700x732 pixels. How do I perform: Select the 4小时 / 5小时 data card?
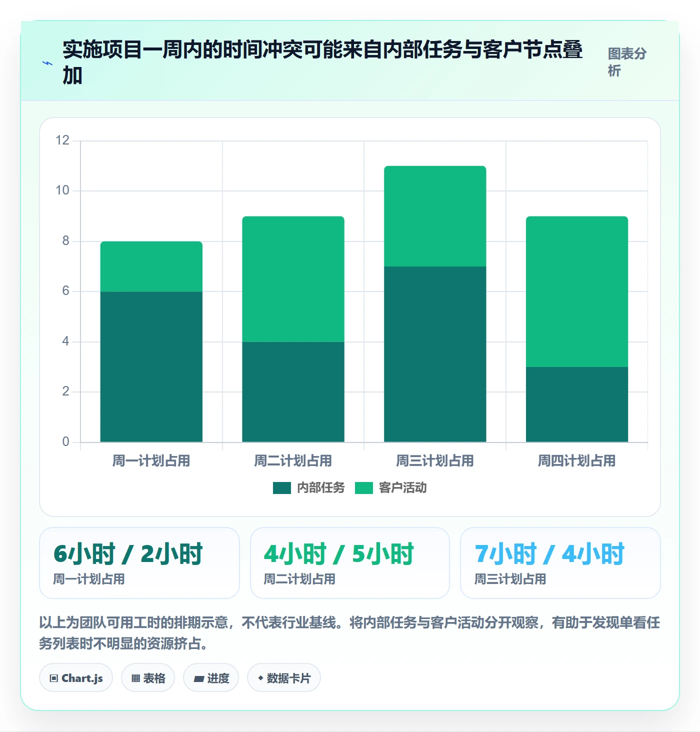point(350,563)
